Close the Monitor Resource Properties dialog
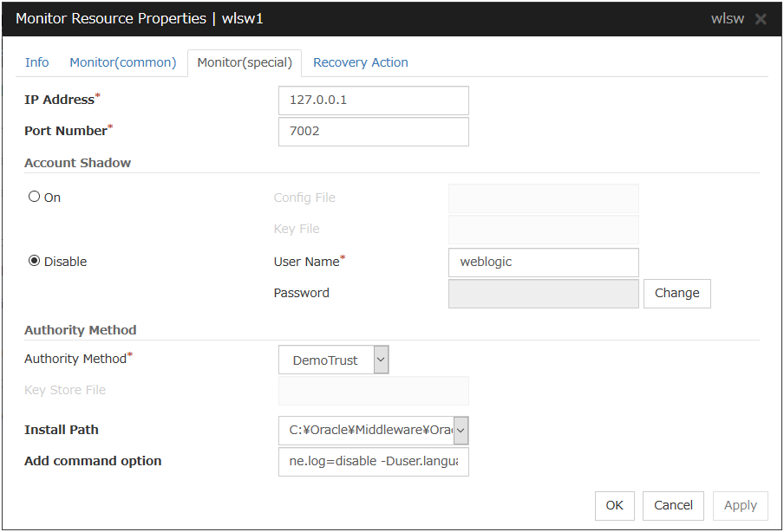Image resolution: width=784 pixels, height=532 pixels. (x=761, y=19)
